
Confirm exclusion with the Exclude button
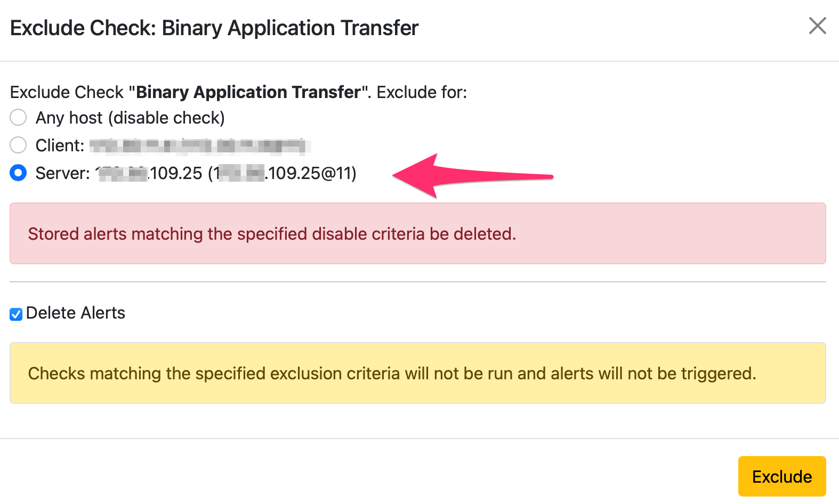pyautogui.click(x=781, y=476)
